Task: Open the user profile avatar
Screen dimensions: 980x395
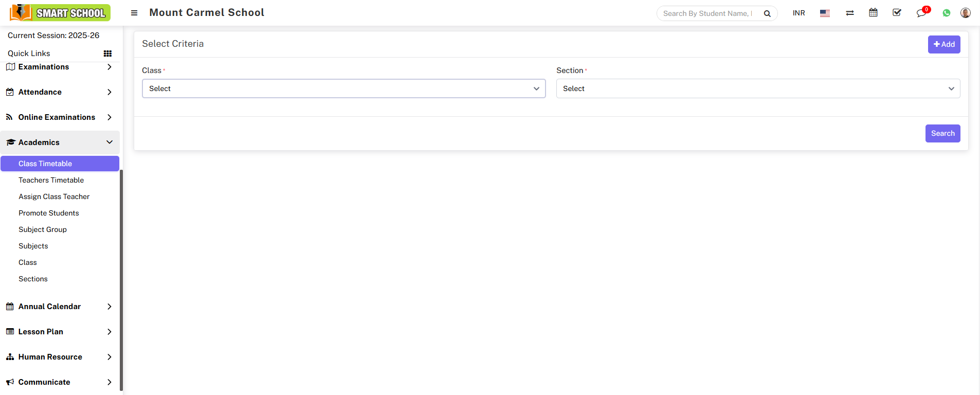Action: [x=965, y=13]
